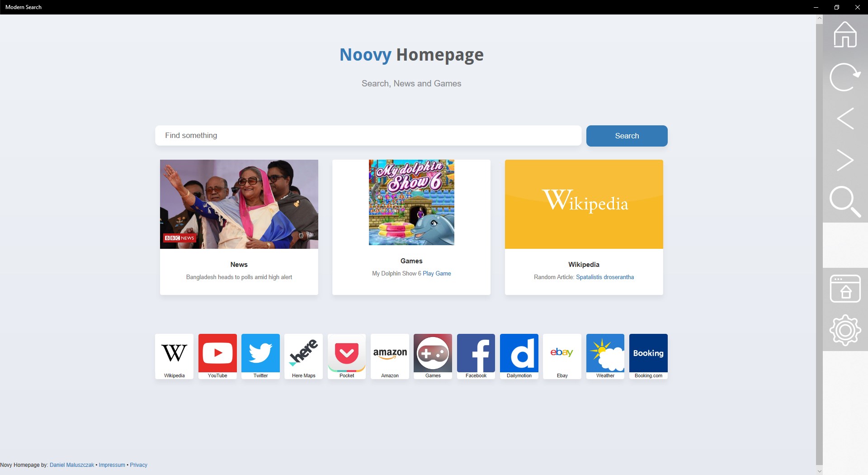Open the BBC News photo thumbnail
Image resolution: width=868 pixels, height=475 pixels.
[x=239, y=204]
